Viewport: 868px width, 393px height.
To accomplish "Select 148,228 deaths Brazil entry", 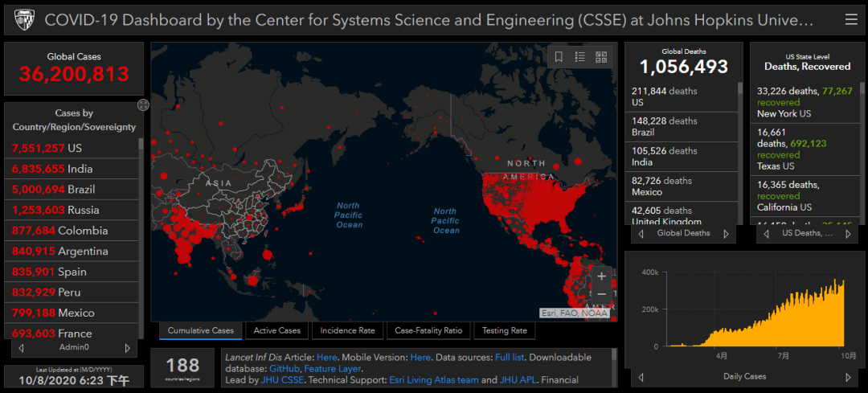I will 682,127.
